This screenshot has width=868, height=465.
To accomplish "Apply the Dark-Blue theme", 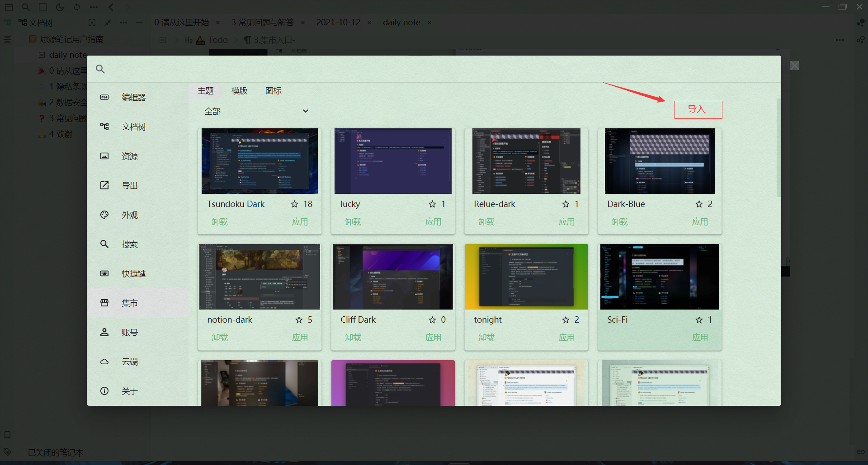I will click(699, 222).
